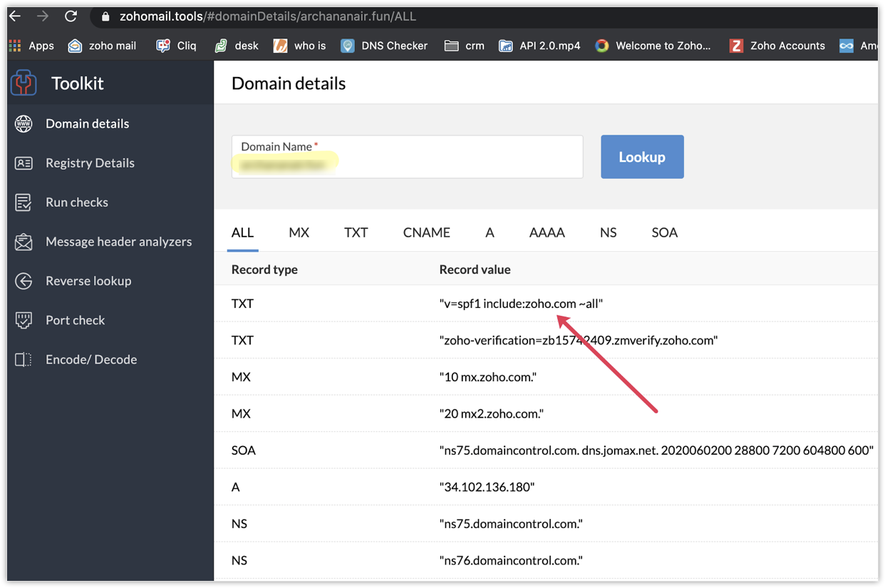This screenshot has height=588, width=885.
Task: Open the CNAME records tab
Action: click(x=426, y=232)
